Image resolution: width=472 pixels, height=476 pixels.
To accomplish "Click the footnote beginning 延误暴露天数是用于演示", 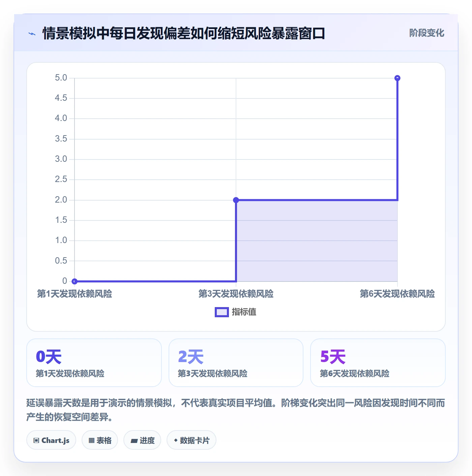I will (x=236, y=410).
